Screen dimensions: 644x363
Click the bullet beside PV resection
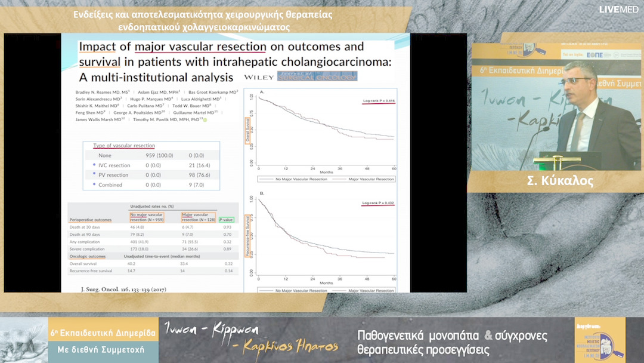(94, 175)
